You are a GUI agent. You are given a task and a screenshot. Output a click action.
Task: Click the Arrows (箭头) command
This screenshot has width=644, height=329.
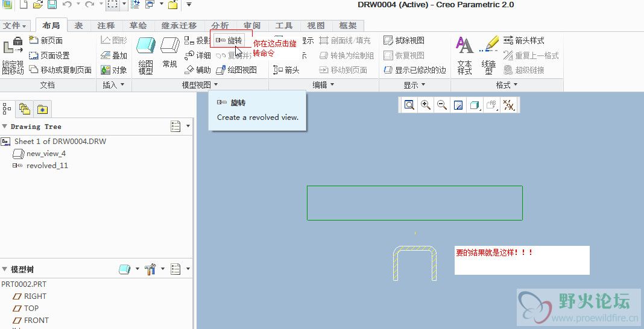click(286, 70)
